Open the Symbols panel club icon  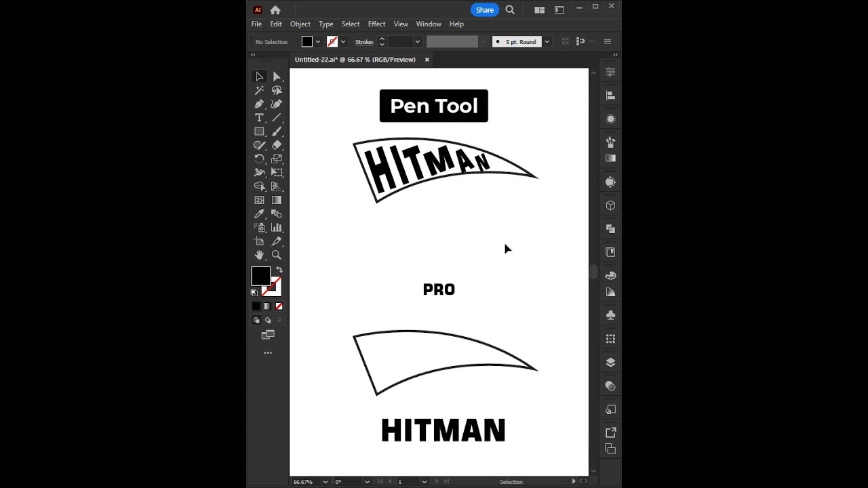click(x=610, y=315)
